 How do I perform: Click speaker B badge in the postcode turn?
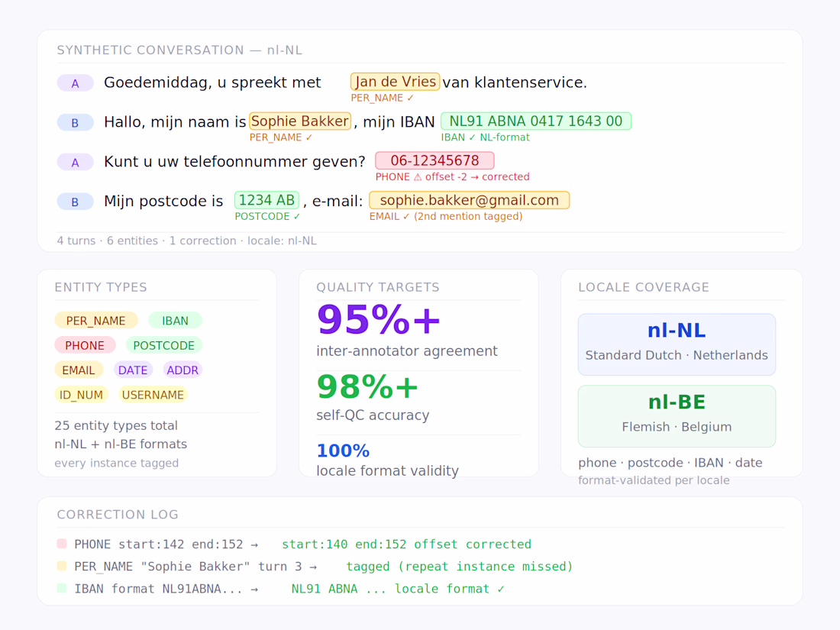[75, 202]
